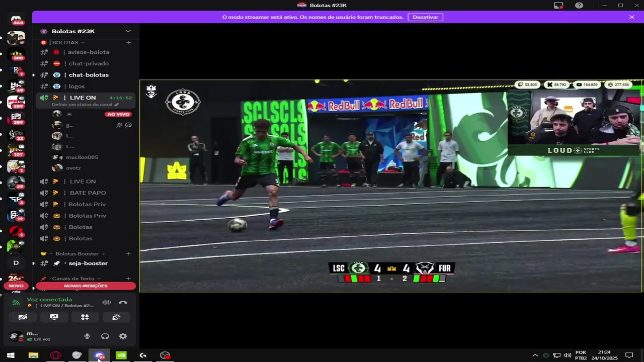The height and width of the screenshot is (362, 644).
Task: Add a channel to Bolotas Booster category
Action: 128,254
